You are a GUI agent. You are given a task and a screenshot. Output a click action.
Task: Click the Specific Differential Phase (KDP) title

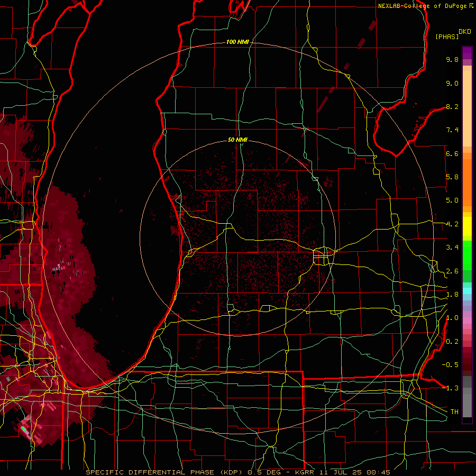(x=165, y=472)
